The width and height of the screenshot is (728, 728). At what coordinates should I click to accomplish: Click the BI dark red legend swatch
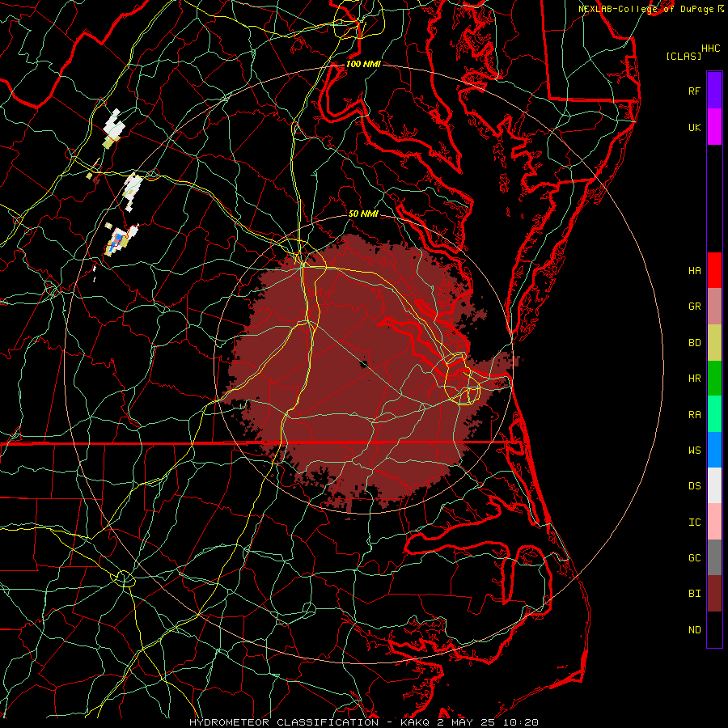pyautogui.click(x=714, y=594)
